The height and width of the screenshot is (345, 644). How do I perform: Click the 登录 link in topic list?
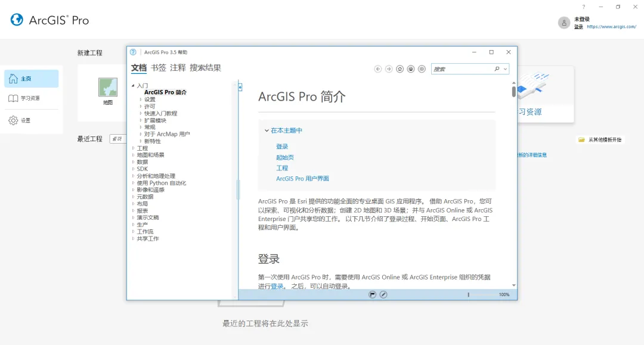[281, 147]
